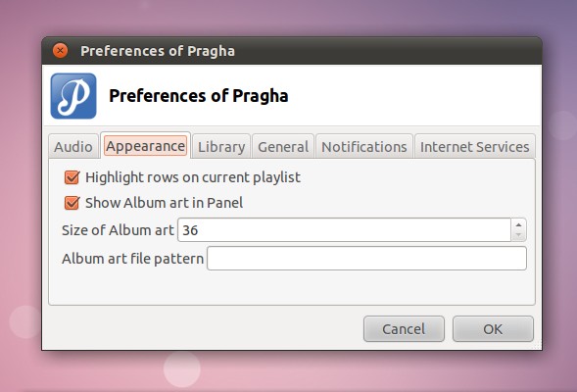
Task: Decrease album art size with the down arrow
Action: (x=518, y=235)
